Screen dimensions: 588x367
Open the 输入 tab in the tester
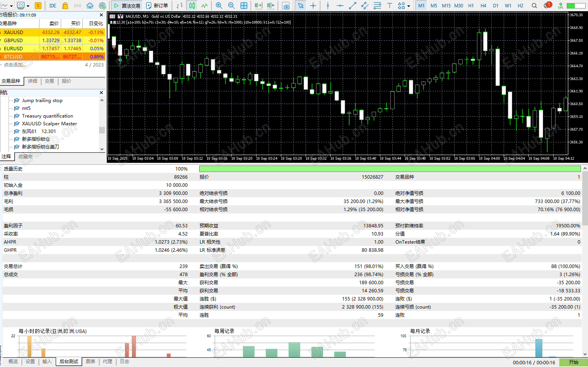(47, 362)
